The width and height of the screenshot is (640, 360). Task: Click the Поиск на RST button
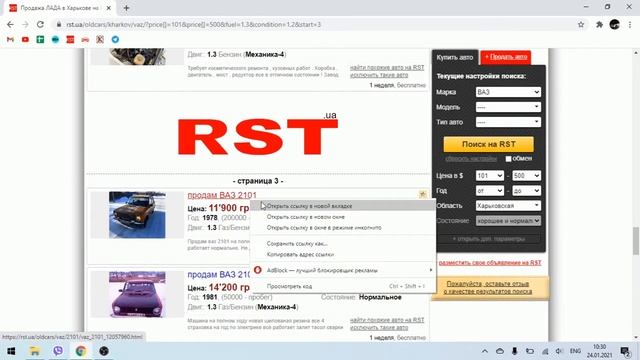[489, 144]
